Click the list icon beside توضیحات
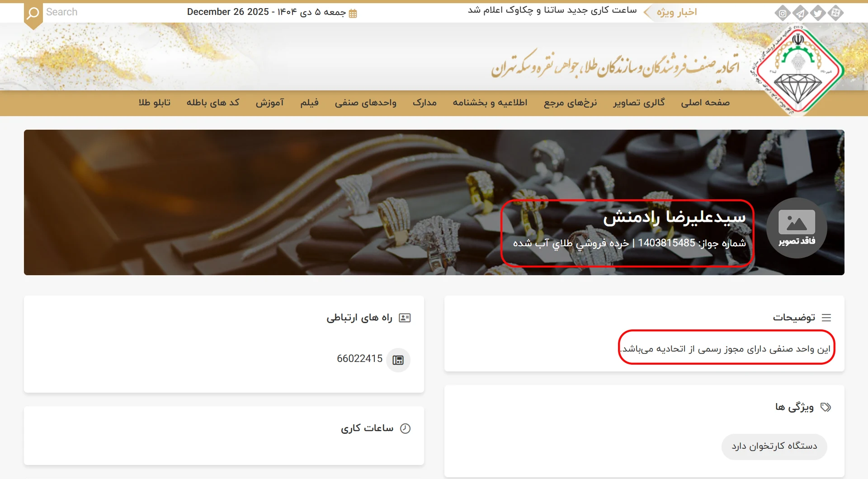The image size is (868, 479). point(826,318)
